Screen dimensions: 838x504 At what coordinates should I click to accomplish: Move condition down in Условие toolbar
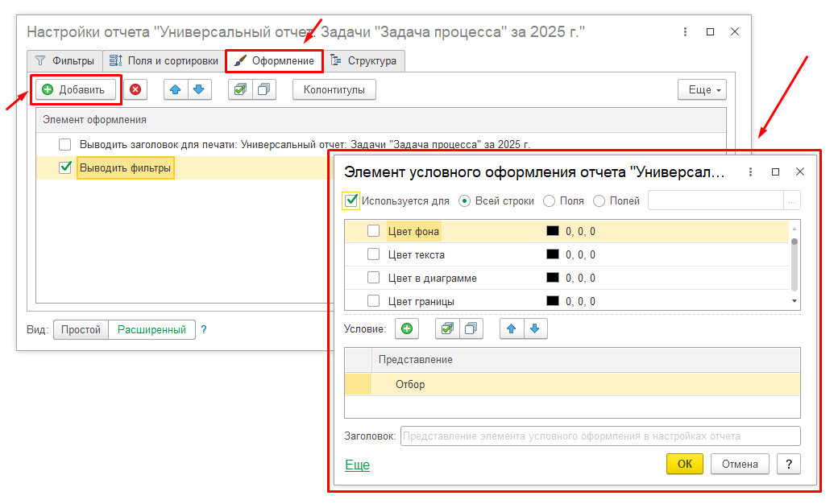click(535, 328)
